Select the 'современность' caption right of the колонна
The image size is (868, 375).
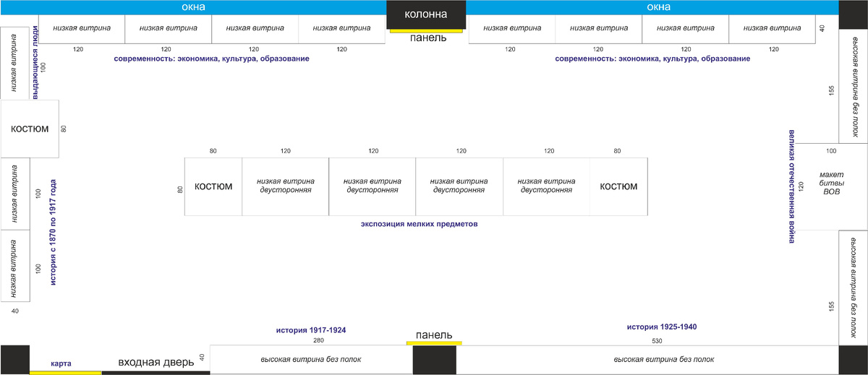[x=653, y=59]
